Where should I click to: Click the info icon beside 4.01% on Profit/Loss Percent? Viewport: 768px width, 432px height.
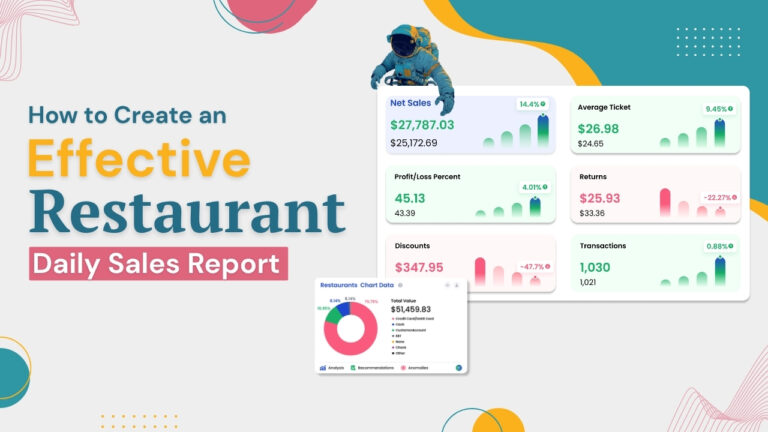coord(545,187)
